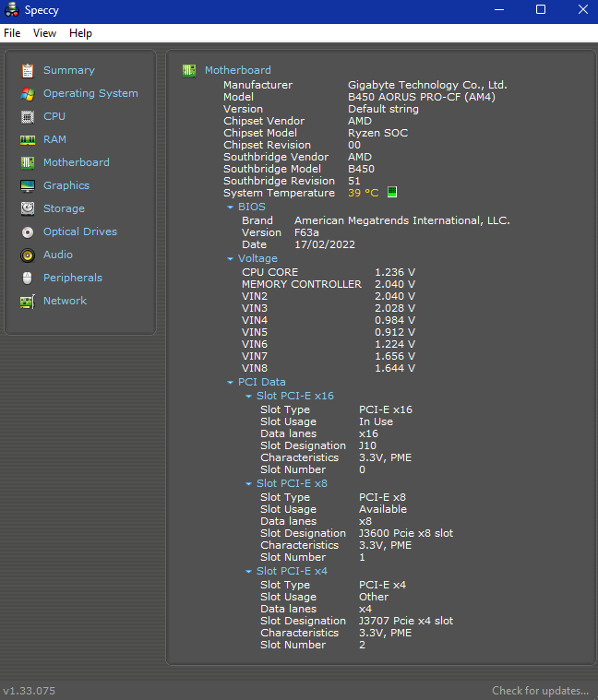Viewport: 598px width, 700px height.
Task: Click the Motherboard icon in the sidebar
Action: click(x=28, y=163)
